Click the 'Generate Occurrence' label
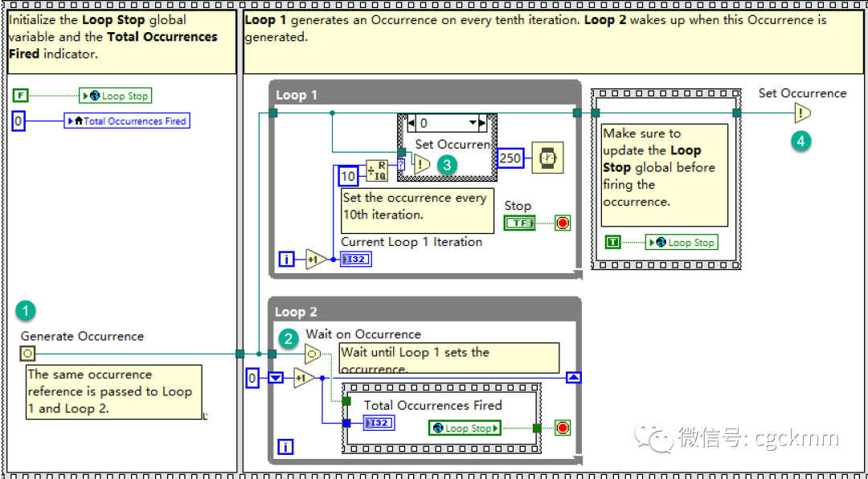 click(83, 336)
